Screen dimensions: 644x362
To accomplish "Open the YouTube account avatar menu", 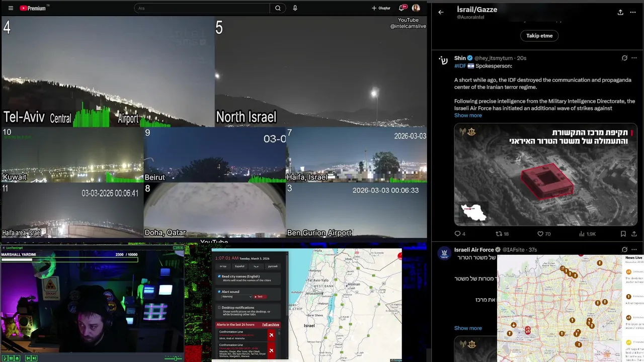I will coord(416,8).
